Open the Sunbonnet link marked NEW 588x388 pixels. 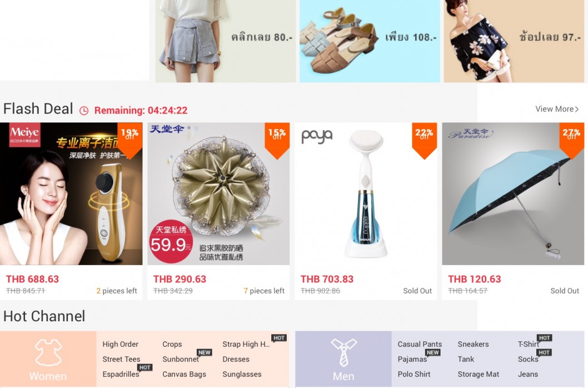point(181,359)
